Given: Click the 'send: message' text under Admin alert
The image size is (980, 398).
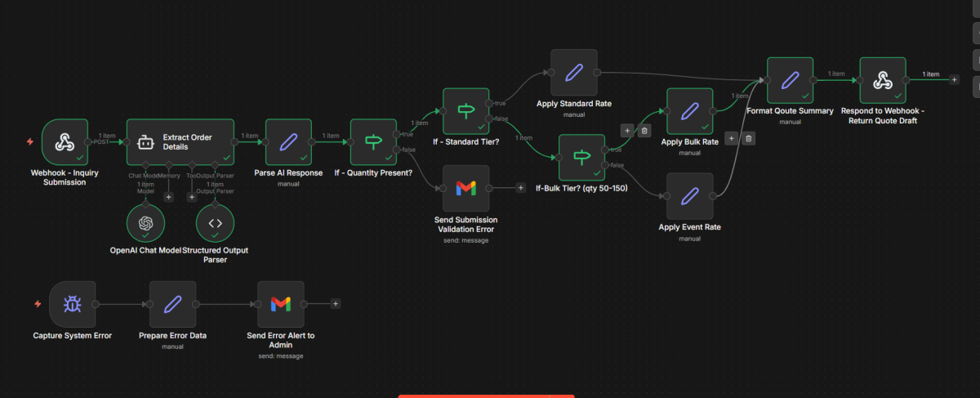Looking at the screenshot, I should click(x=280, y=356).
